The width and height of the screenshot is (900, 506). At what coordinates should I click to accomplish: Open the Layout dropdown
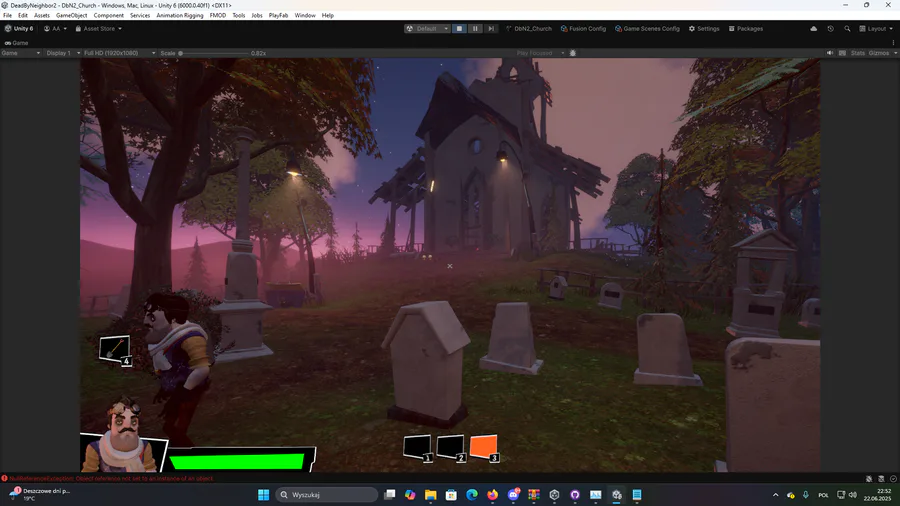click(x=876, y=29)
